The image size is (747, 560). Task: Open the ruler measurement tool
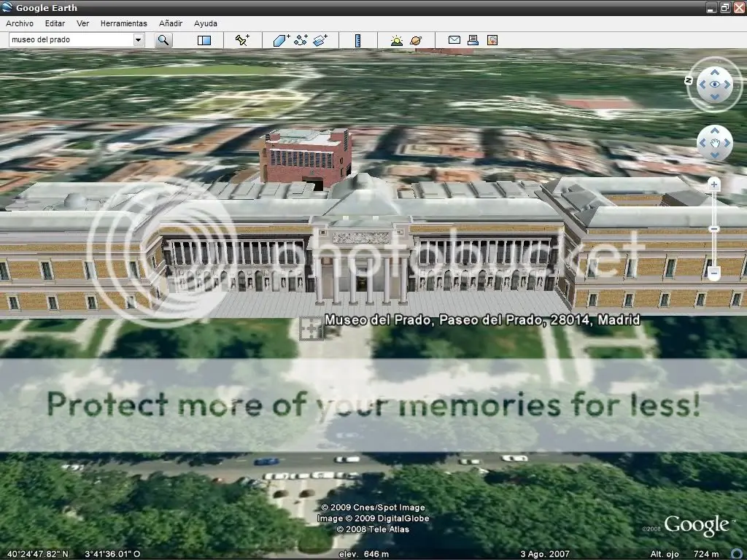(x=357, y=41)
